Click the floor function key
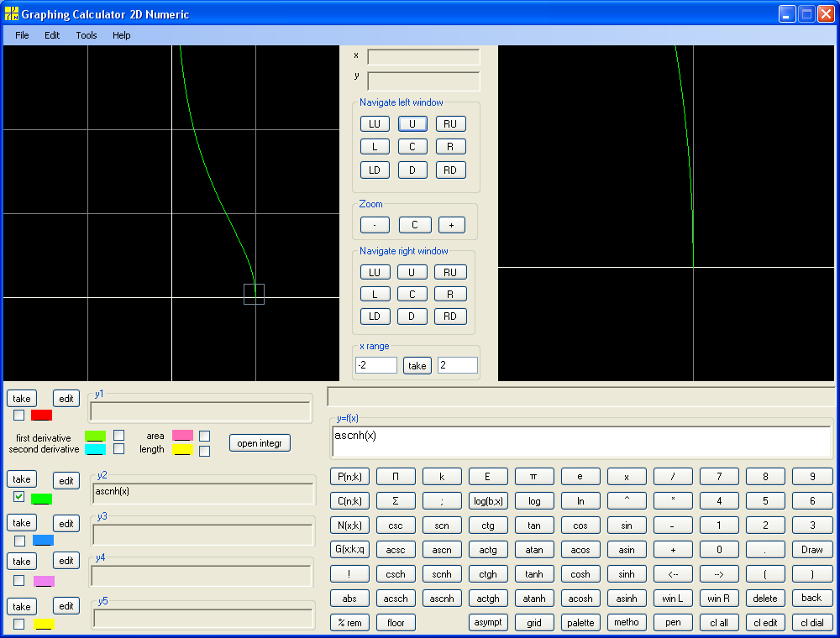 click(396, 623)
